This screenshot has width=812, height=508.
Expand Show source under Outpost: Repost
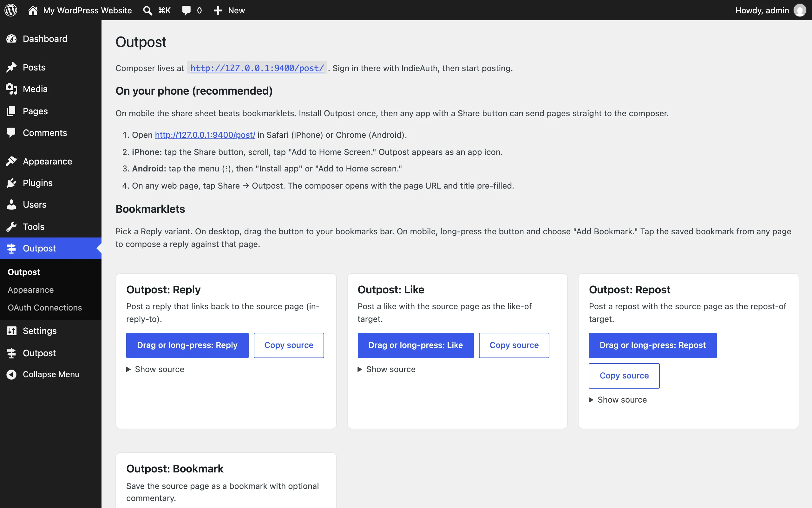tap(618, 400)
